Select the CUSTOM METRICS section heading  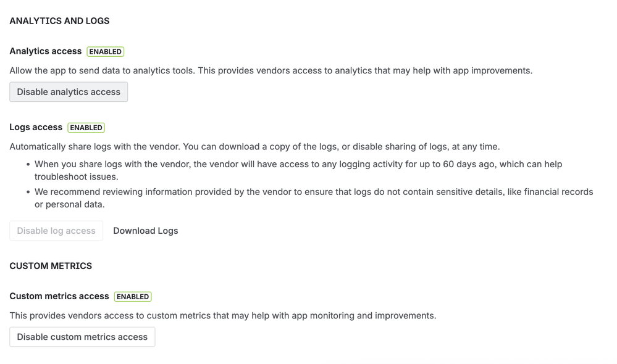pos(51,266)
